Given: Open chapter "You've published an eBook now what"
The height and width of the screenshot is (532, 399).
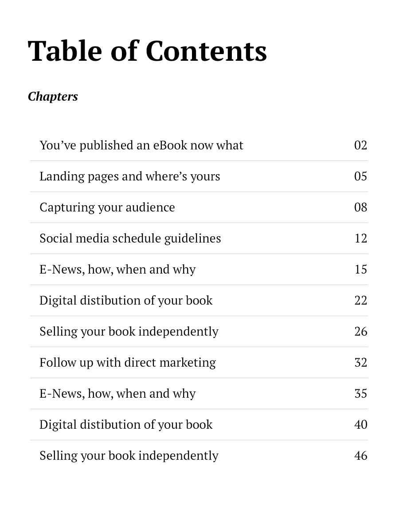Looking at the screenshot, I should (141, 145).
